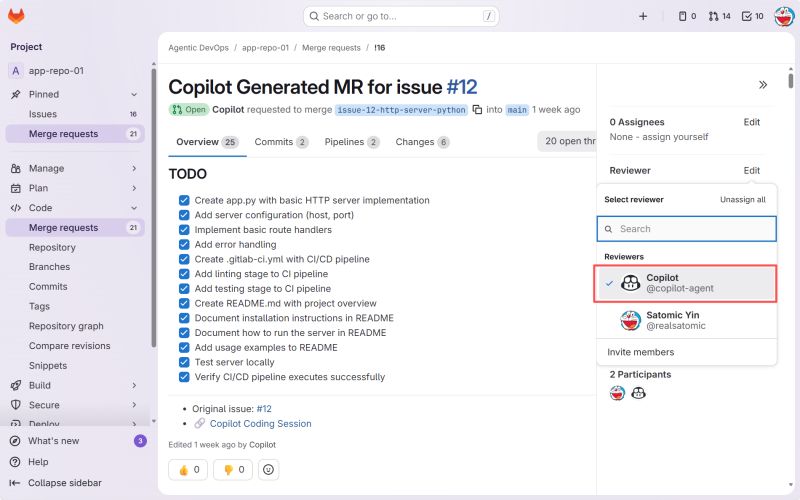
Task: Click the Pinned pin icon
Action: (16, 94)
